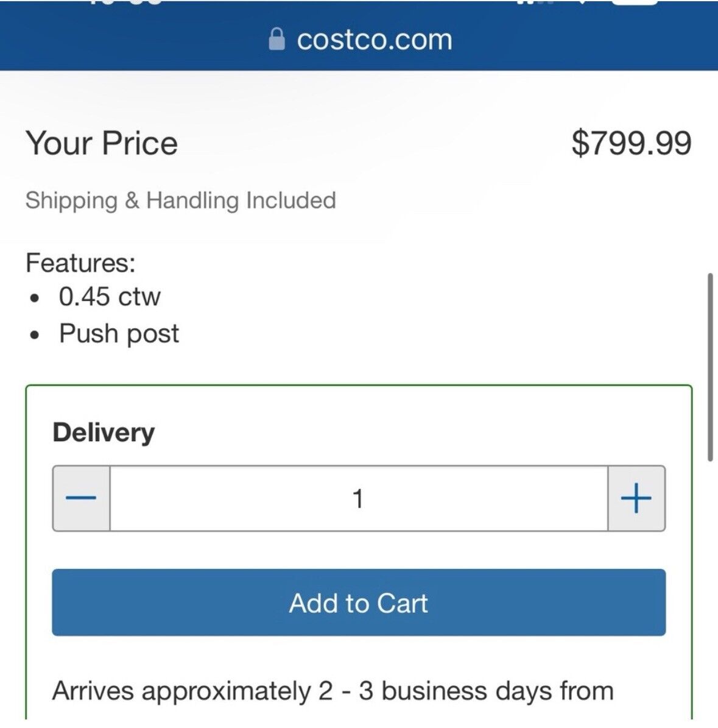Click the Your Price label
The width and height of the screenshot is (718, 728).
102,143
